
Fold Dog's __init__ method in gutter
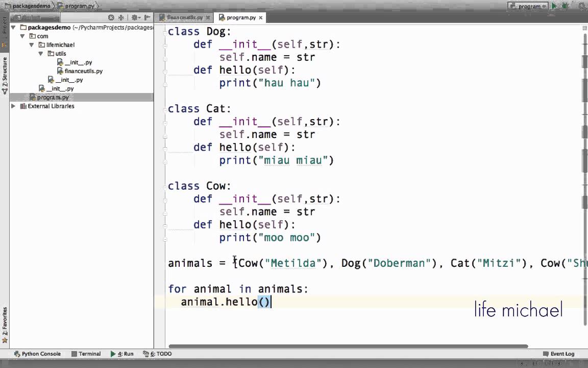click(x=165, y=45)
